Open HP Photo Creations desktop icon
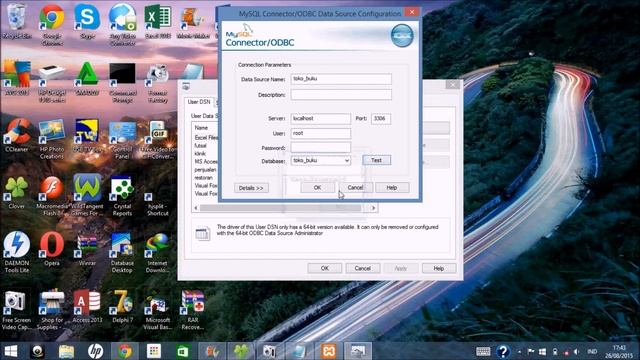The width and height of the screenshot is (640, 360). (x=52, y=139)
